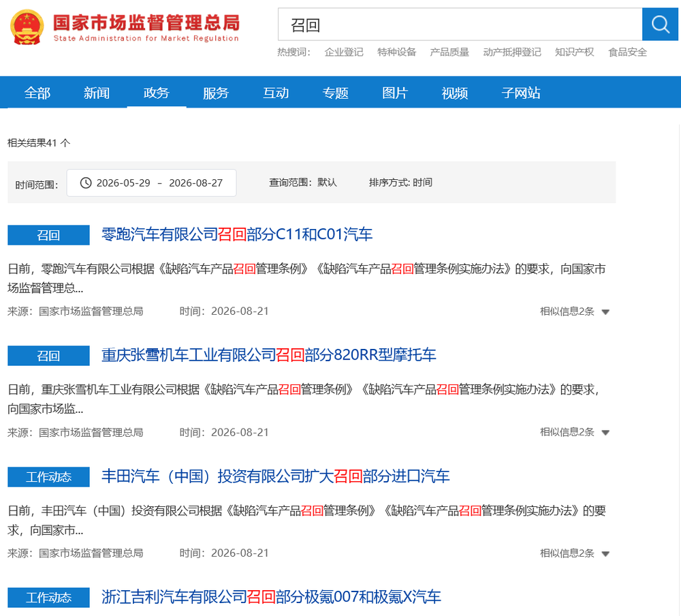Switch to the 新闻 tab
681x616 pixels.
coord(97,93)
